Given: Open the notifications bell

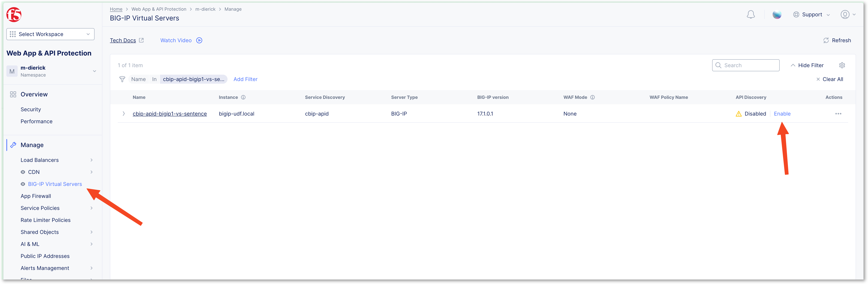Looking at the screenshot, I should point(750,14).
